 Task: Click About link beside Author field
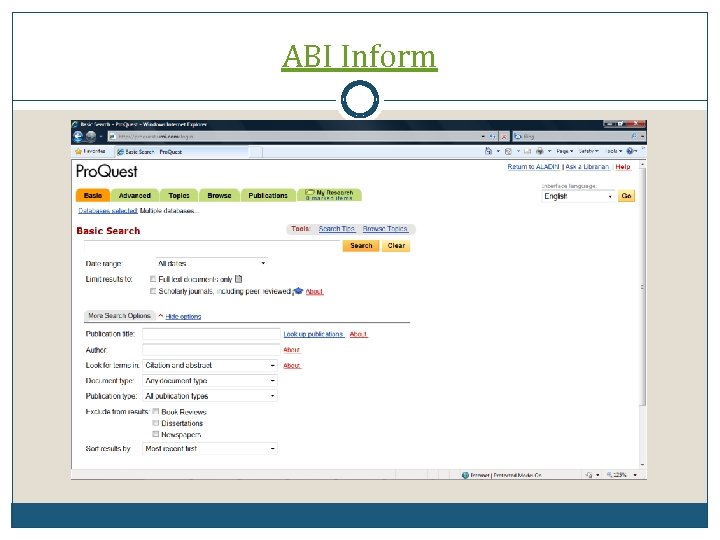point(292,350)
